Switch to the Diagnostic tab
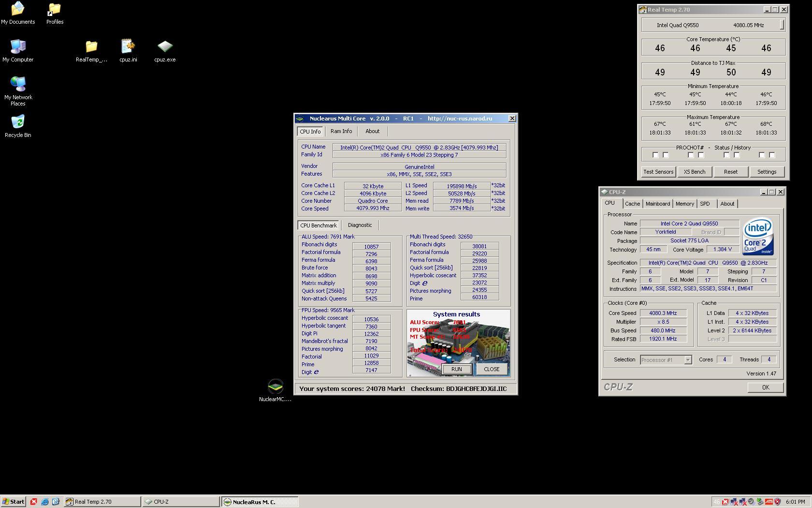812x508 pixels. coord(360,225)
